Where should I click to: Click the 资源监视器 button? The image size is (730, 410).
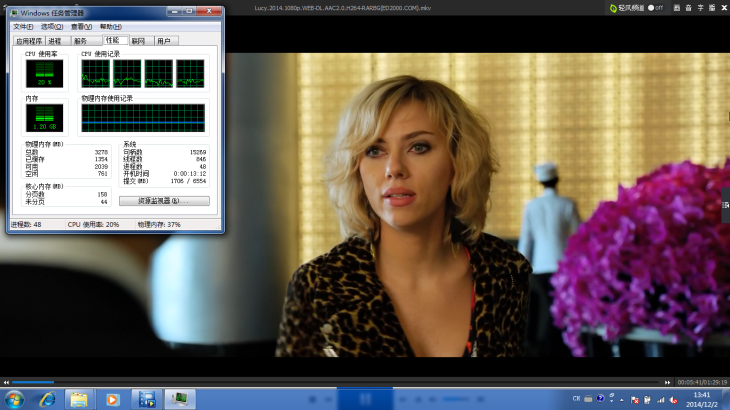click(x=164, y=201)
